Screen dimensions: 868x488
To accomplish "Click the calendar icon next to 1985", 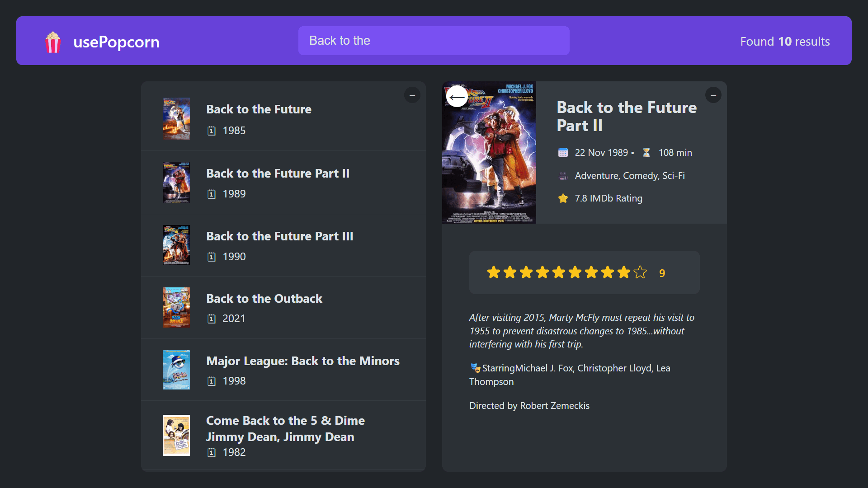I will pyautogui.click(x=211, y=131).
